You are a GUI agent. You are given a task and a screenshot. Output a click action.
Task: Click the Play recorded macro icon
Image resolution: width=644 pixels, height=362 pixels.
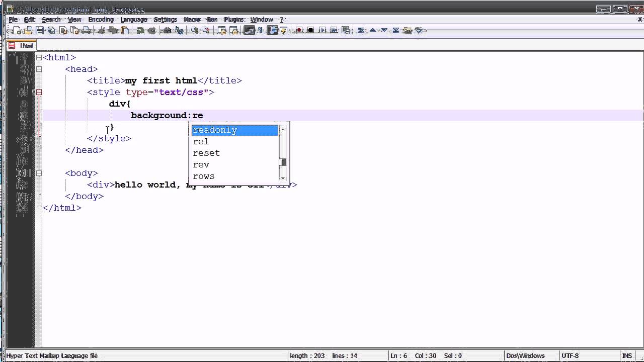tap(323, 31)
